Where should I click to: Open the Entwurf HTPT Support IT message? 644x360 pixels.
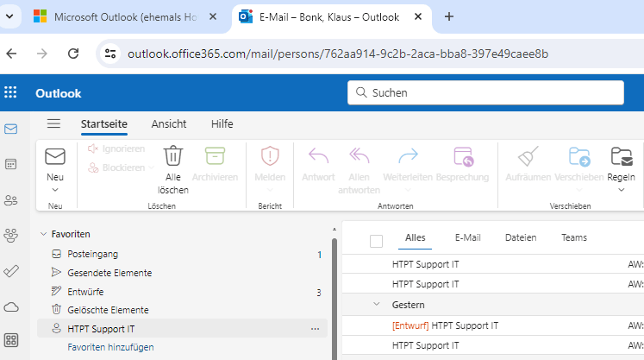[493, 325]
